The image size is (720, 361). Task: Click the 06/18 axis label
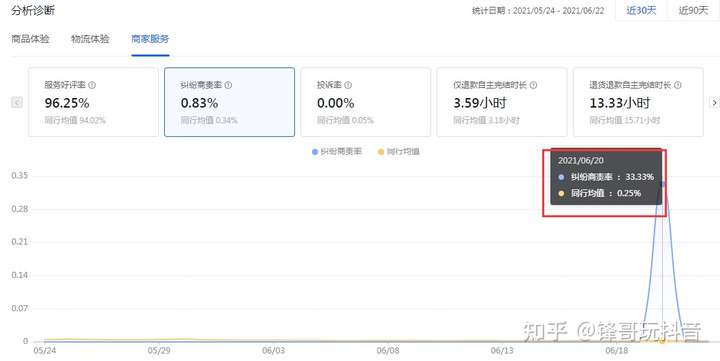(x=617, y=350)
